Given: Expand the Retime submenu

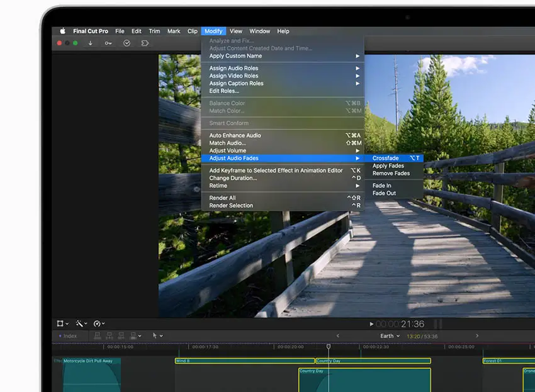Looking at the screenshot, I should pos(283,186).
